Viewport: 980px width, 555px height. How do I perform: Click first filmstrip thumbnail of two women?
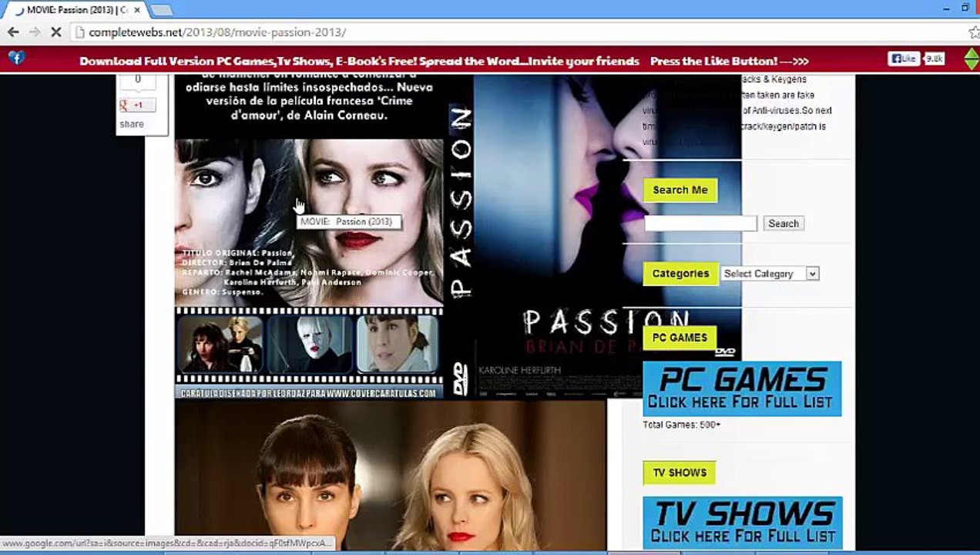pos(221,345)
